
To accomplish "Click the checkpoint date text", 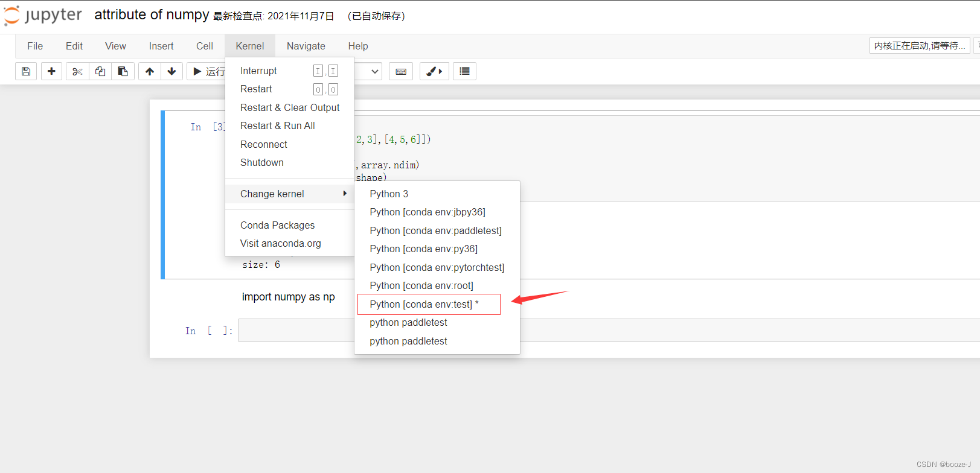I will click(x=274, y=16).
